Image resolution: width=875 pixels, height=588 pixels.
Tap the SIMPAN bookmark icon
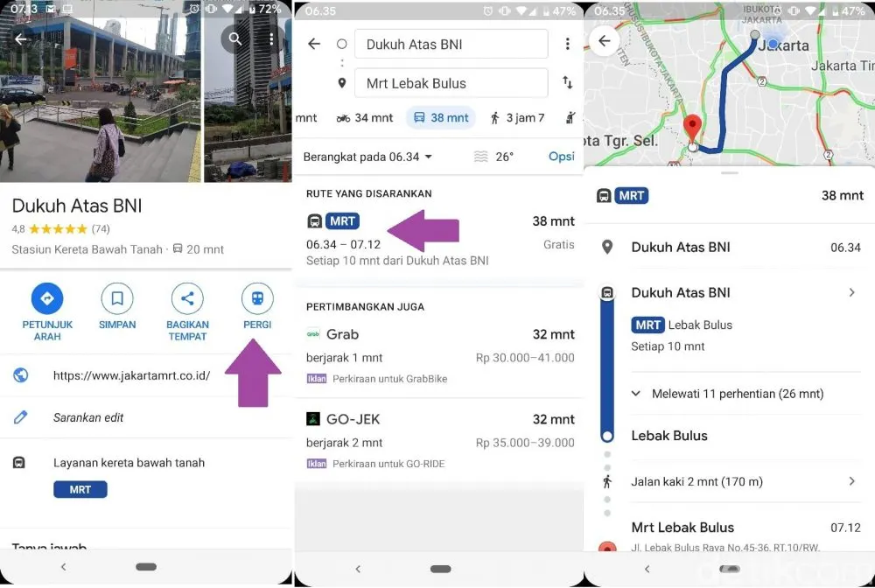117,298
